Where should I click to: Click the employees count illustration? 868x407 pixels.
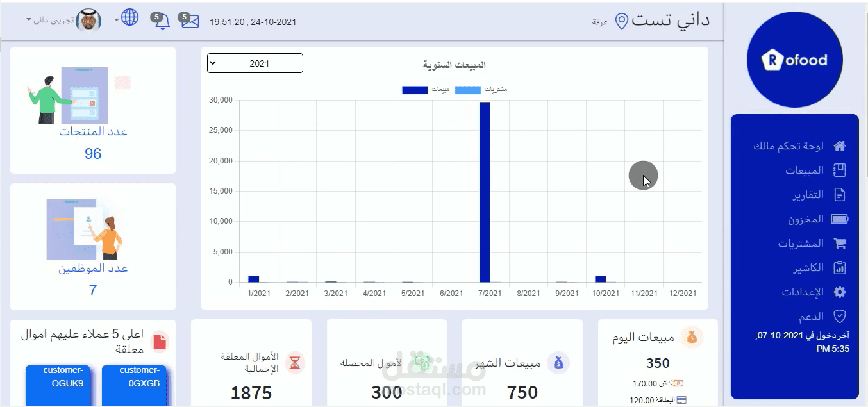(x=85, y=229)
